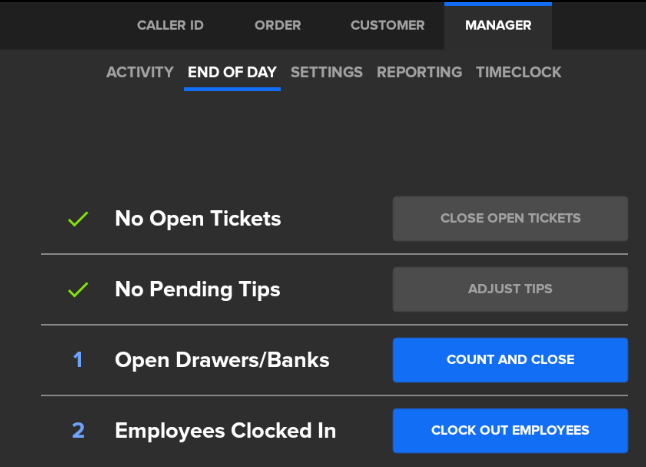This screenshot has height=467, width=646.
Task: Click the green checkmark beside No Pending Tips
Action: 78,290
